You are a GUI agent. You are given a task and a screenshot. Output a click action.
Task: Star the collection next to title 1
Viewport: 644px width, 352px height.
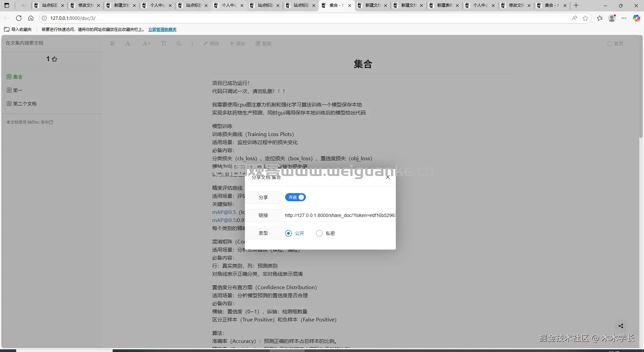coord(55,59)
